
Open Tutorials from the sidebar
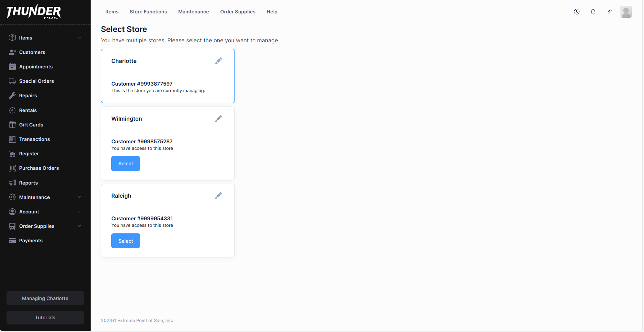click(x=45, y=318)
